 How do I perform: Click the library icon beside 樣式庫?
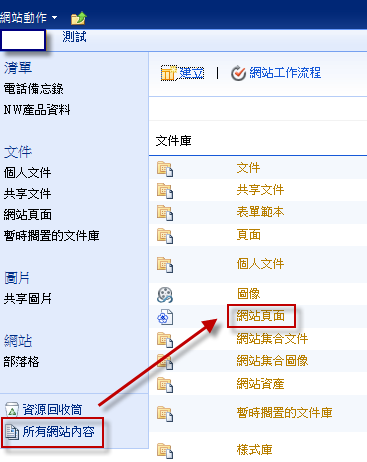[x=165, y=451]
